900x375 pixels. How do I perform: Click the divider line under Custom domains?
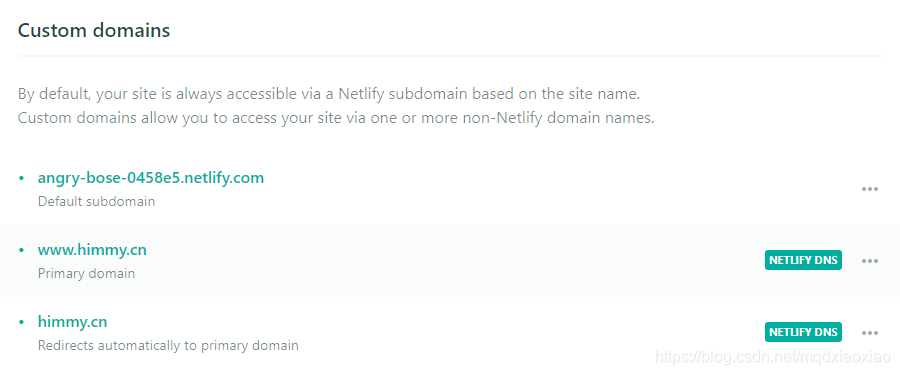(450, 56)
